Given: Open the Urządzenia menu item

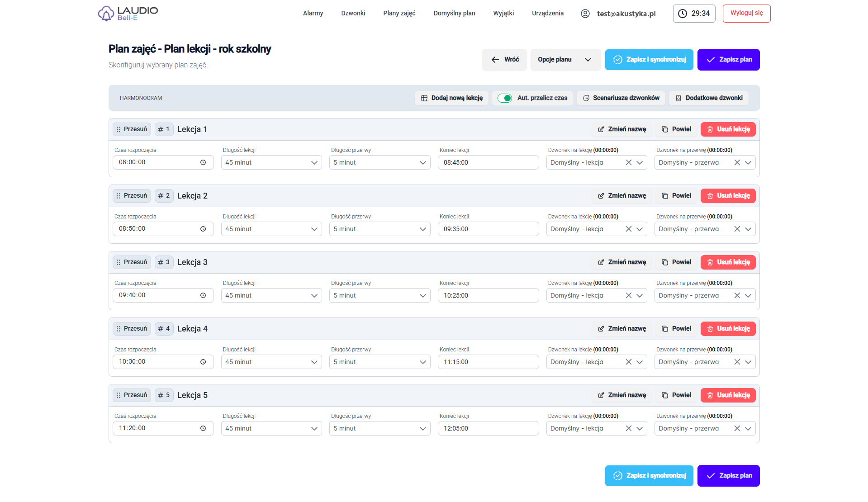Looking at the screenshot, I should click(x=547, y=14).
